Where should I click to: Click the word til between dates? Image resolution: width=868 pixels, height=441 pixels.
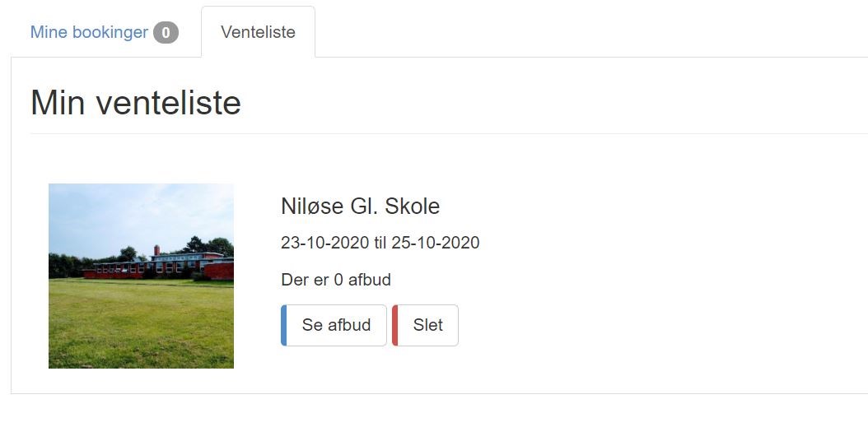[380, 243]
